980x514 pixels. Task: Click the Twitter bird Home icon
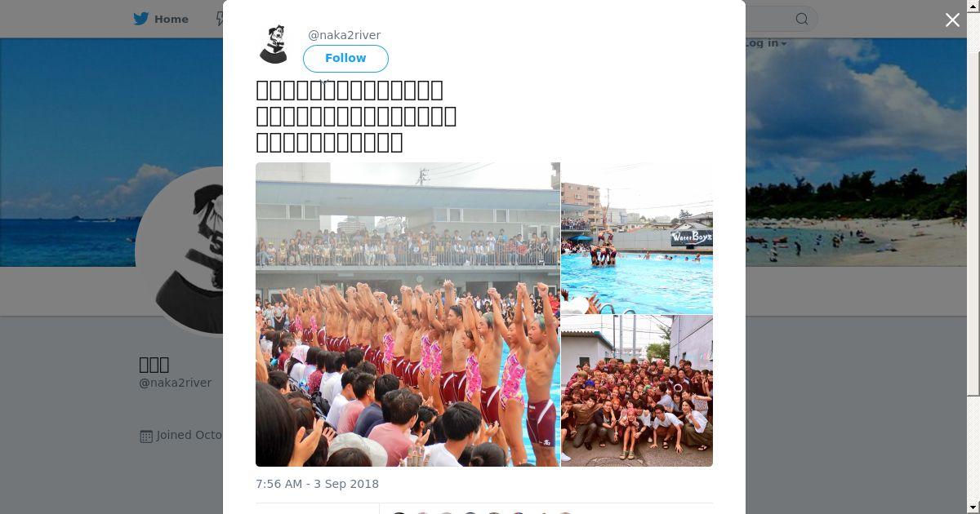(141, 19)
